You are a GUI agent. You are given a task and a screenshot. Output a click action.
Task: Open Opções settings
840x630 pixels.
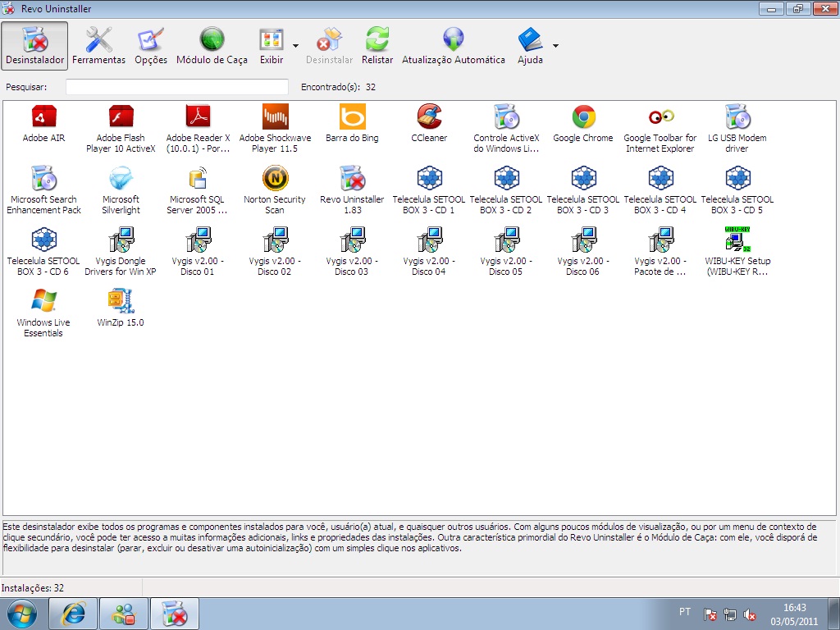click(x=151, y=46)
